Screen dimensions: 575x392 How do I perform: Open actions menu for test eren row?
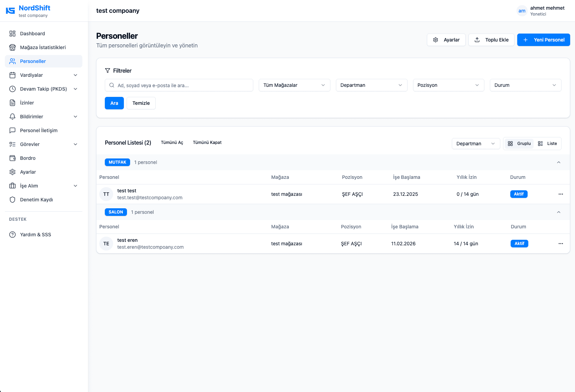[x=561, y=244]
